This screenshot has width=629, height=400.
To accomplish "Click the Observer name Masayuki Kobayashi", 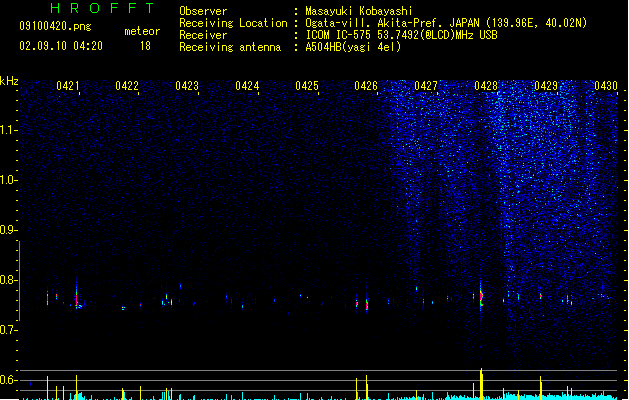I will pyautogui.click(x=359, y=11).
